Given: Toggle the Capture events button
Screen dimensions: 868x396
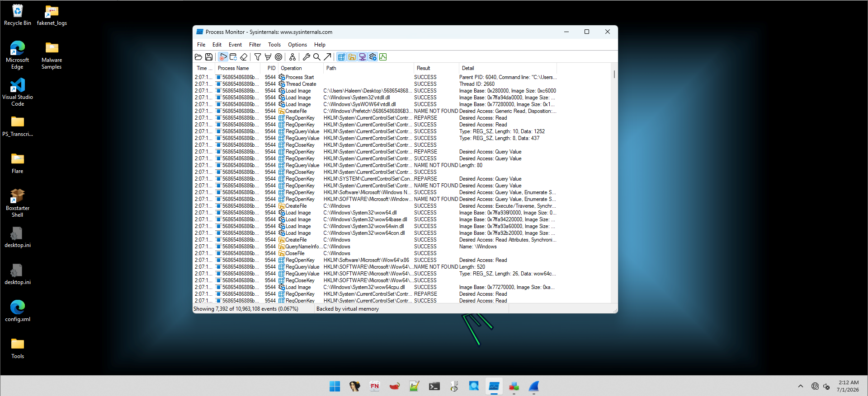Looking at the screenshot, I should coord(223,57).
